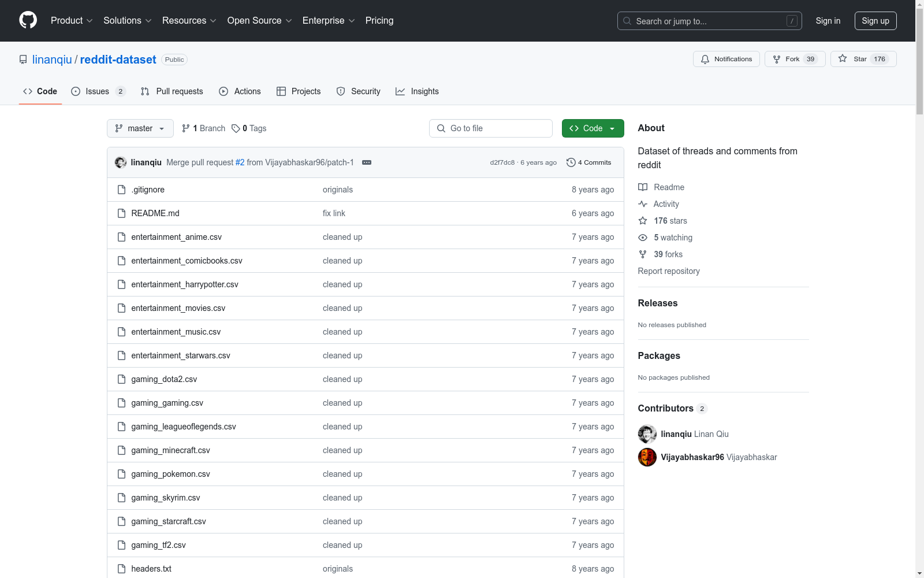Click the search magnifier icon in header
The height and width of the screenshot is (578, 924).
coord(627,21)
